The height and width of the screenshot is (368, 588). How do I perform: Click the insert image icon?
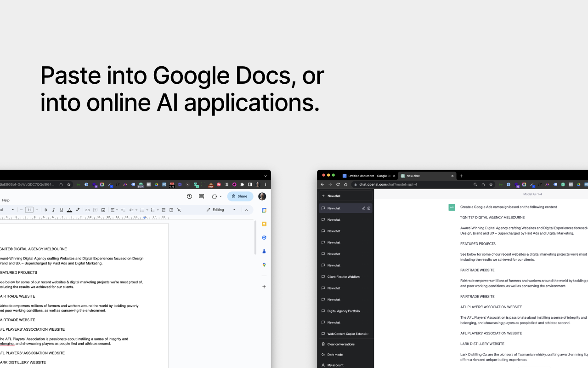(103, 210)
